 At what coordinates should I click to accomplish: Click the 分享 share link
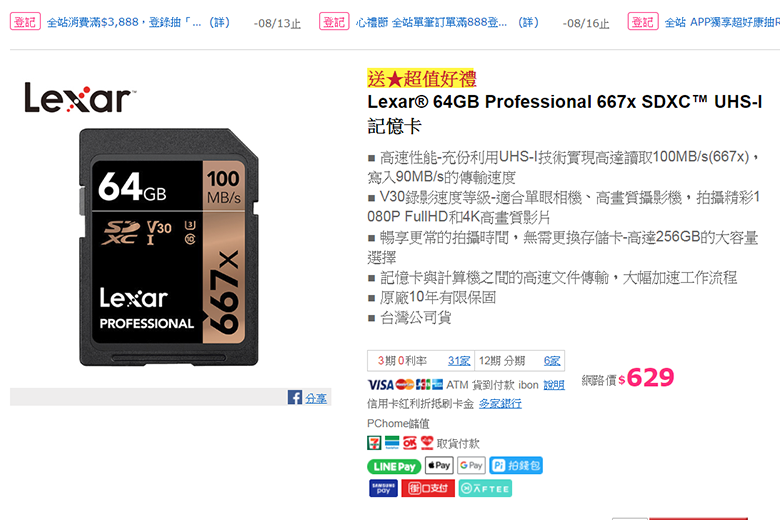click(x=316, y=398)
